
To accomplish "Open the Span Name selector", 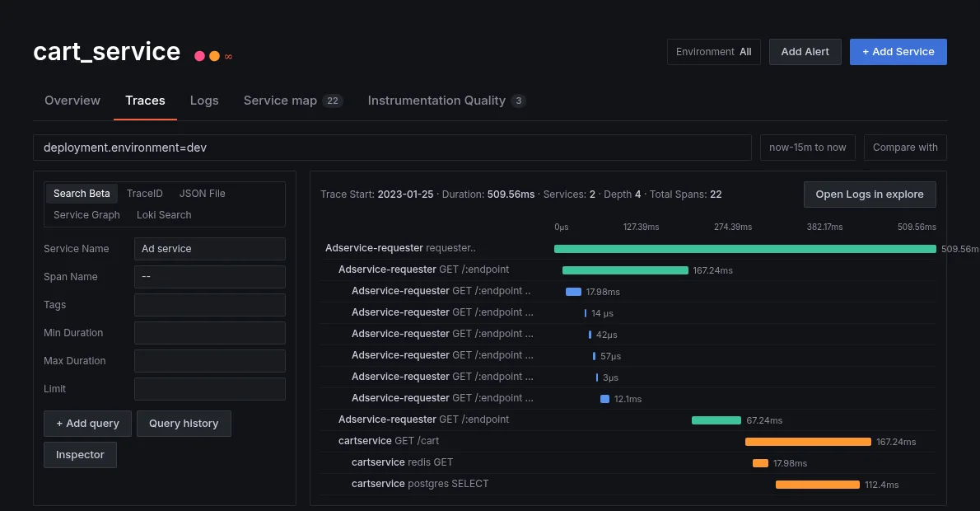I will click(210, 277).
